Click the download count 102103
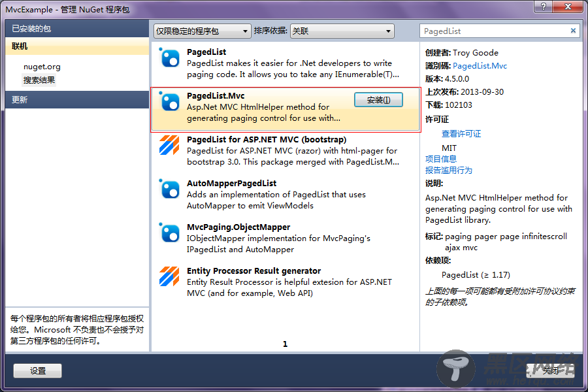The image size is (588, 392). [458, 105]
